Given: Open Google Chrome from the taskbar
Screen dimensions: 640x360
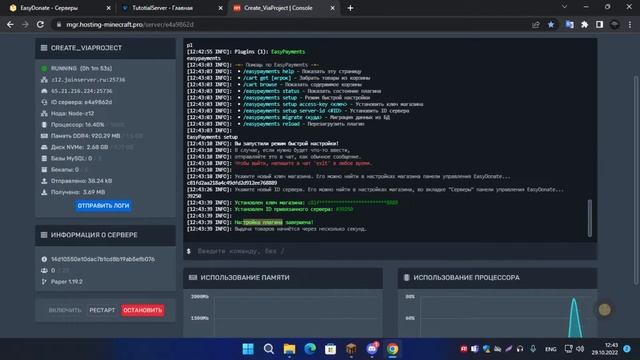Looking at the screenshot, I should tap(393, 349).
